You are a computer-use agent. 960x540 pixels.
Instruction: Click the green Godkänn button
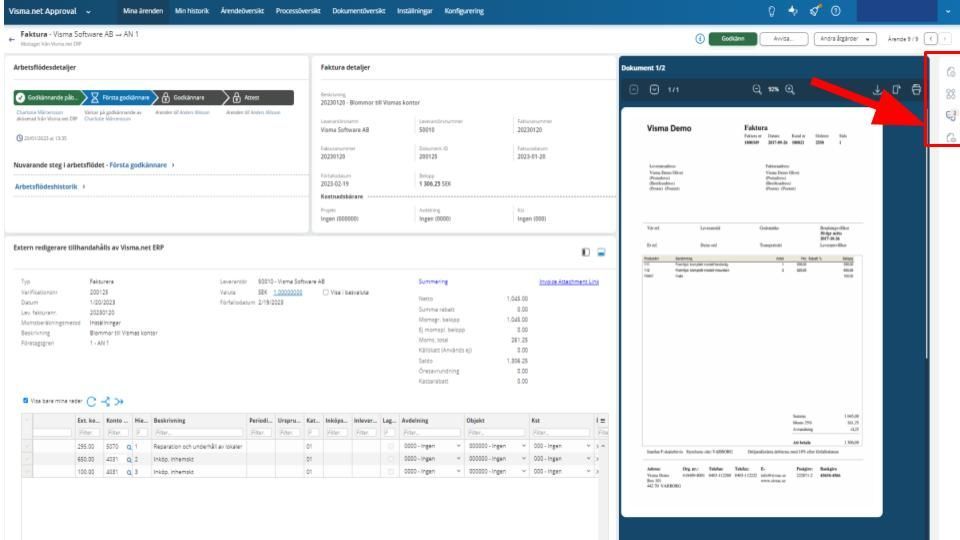[731, 38]
